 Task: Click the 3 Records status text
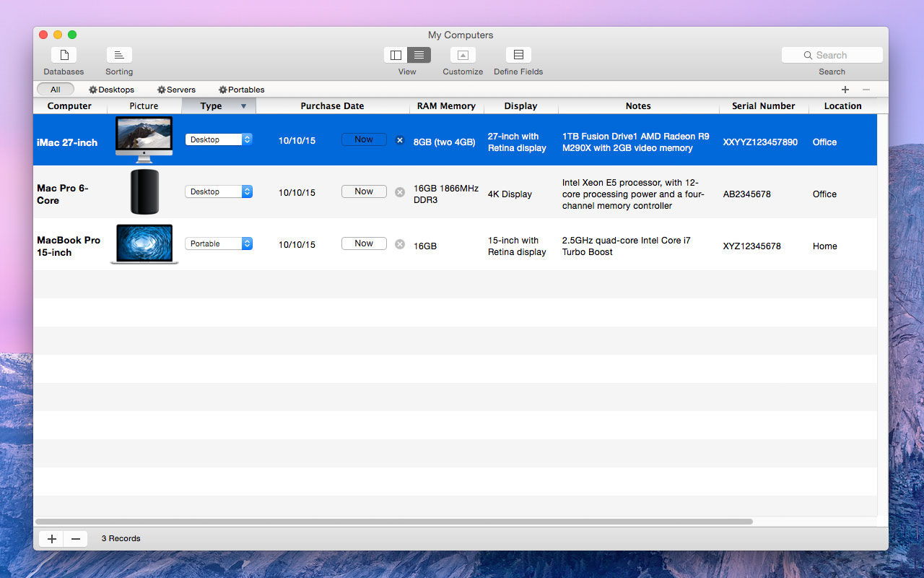pos(121,539)
